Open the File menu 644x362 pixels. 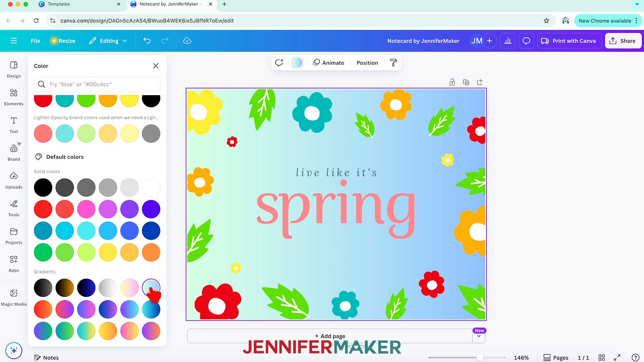[x=35, y=41]
